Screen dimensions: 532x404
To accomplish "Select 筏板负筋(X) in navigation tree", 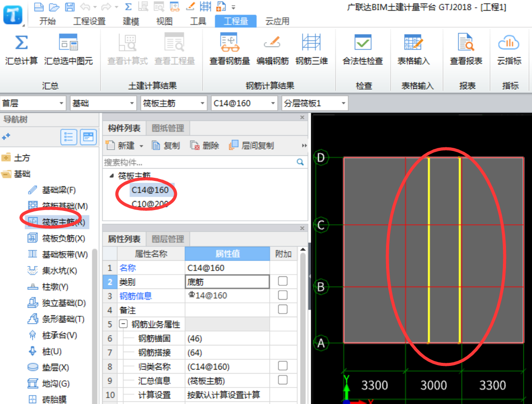I will (56, 238).
